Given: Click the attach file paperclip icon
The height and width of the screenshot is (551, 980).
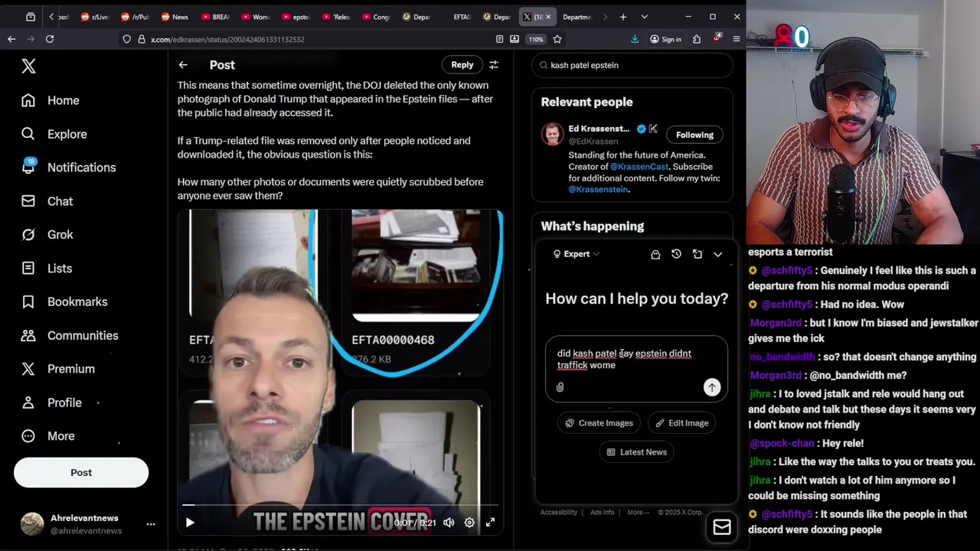Looking at the screenshot, I should 560,387.
